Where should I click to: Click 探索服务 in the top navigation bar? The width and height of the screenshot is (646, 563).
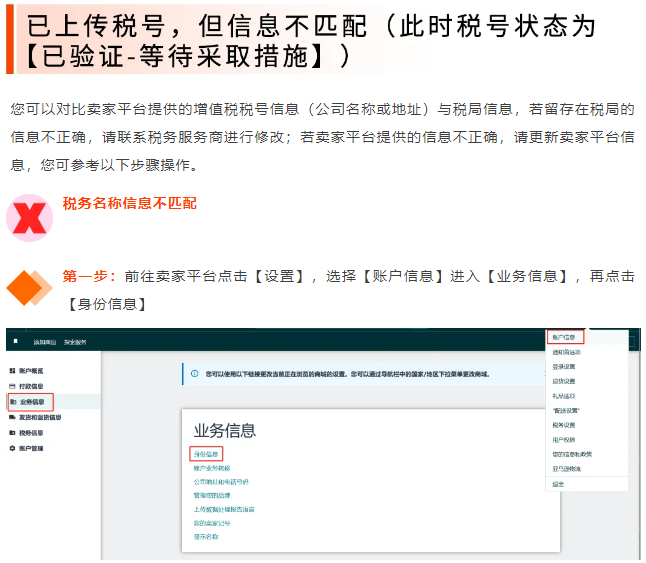coord(75,342)
